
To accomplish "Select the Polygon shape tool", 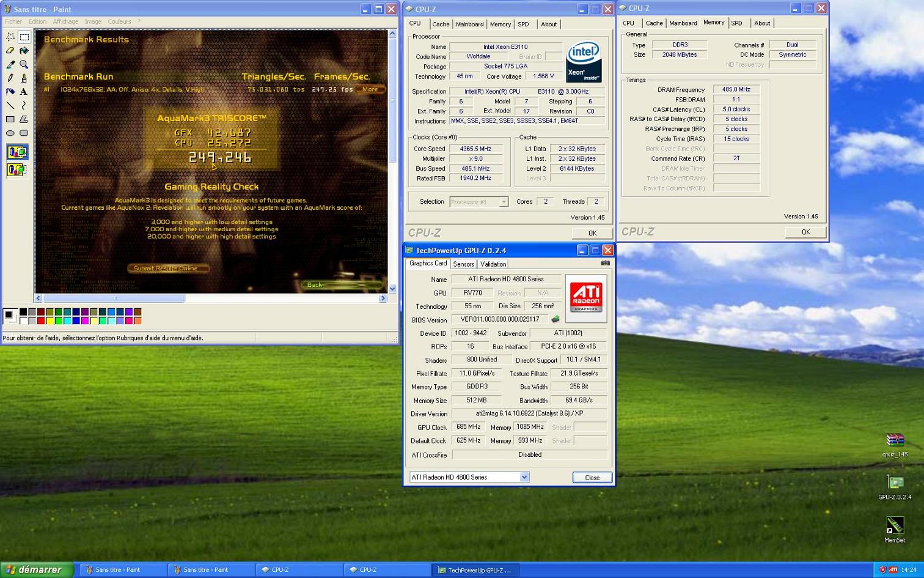I will point(24,119).
